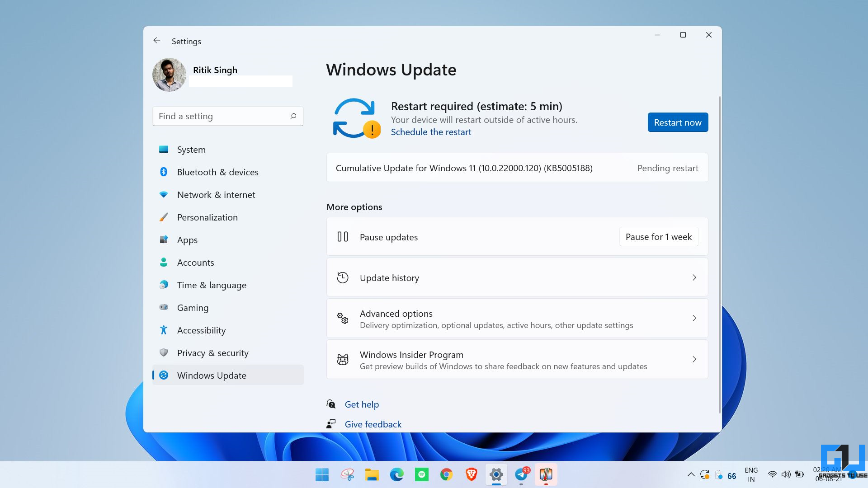The width and height of the screenshot is (868, 488).
Task: Click the pause icon beside Pause updates
Action: [x=343, y=237]
